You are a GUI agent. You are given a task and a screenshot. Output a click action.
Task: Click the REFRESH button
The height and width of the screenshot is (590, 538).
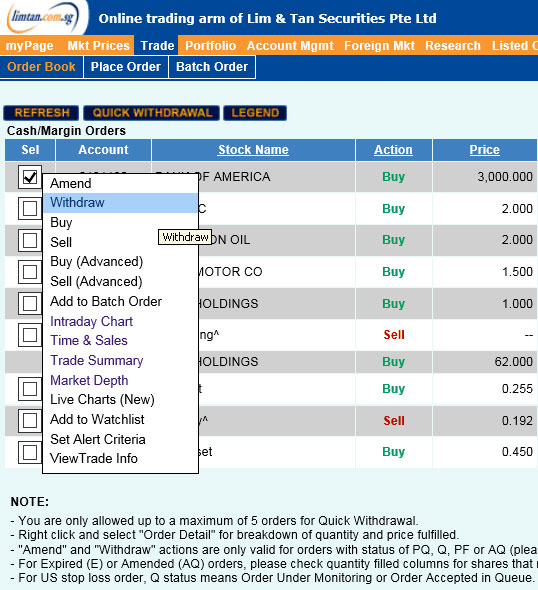(41, 113)
